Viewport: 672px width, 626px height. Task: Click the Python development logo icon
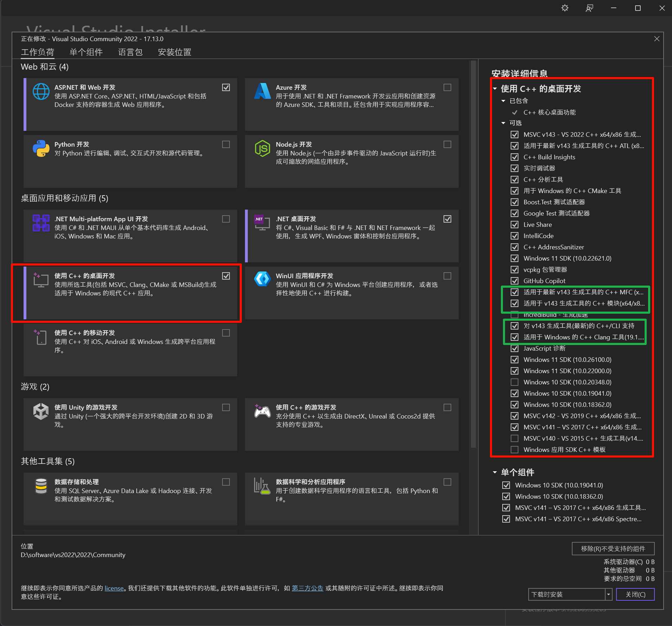41,148
